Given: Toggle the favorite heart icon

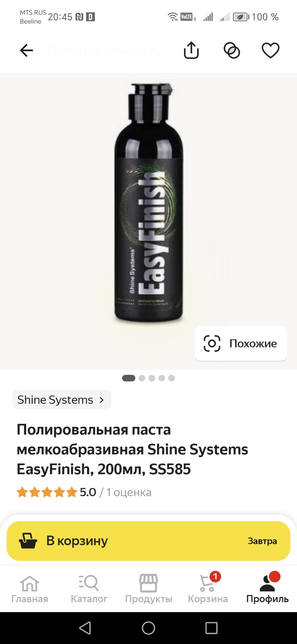Looking at the screenshot, I should click(271, 51).
